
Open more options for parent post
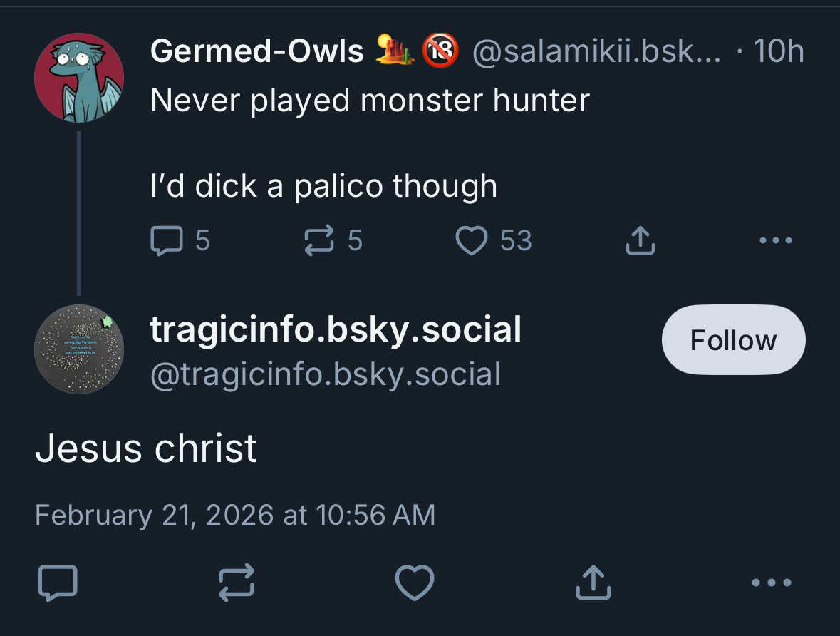coord(775,241)
